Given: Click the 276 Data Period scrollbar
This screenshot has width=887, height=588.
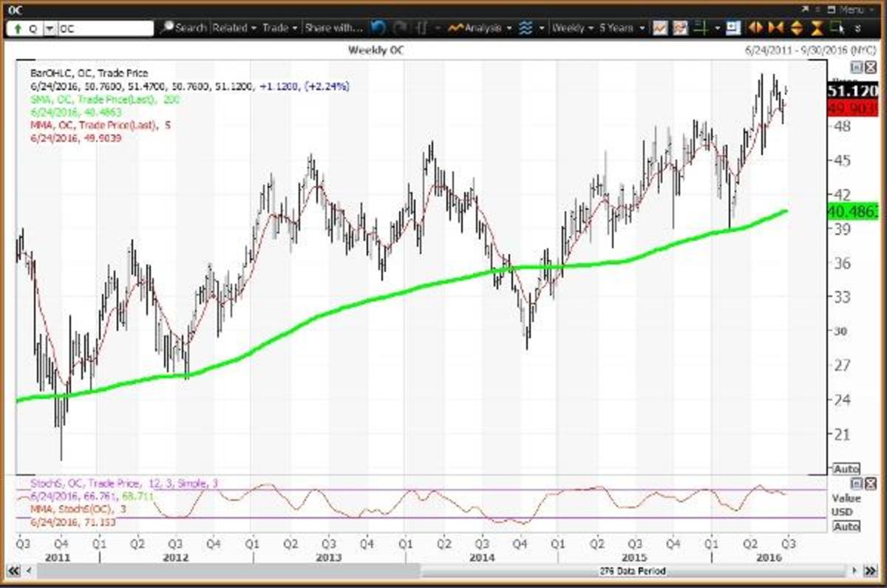Looking at the screenshot, I should 632,571.
